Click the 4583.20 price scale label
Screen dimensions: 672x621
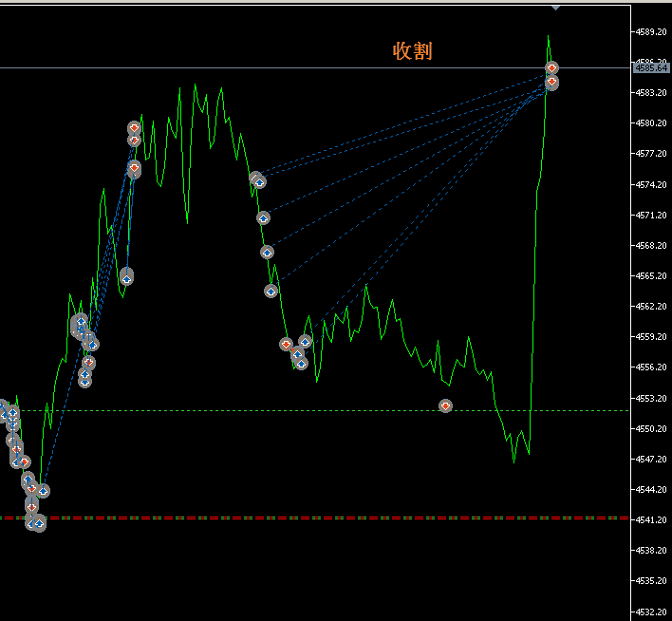pyautogui.click(x=651, y=93)
